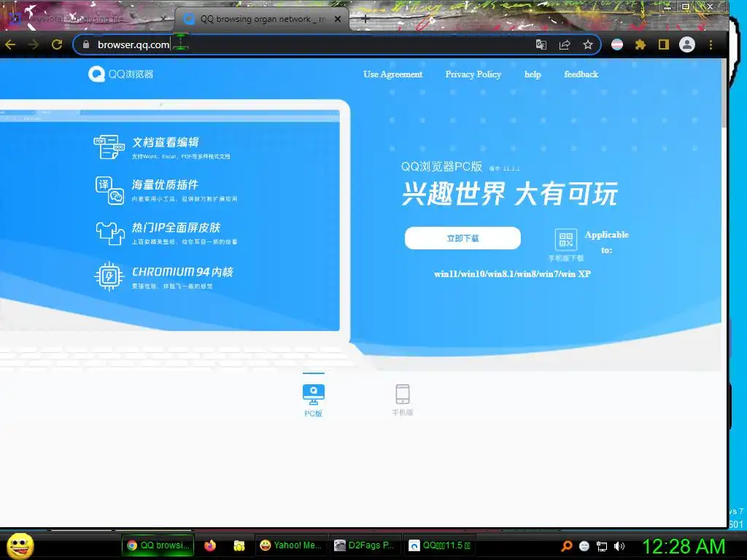Go back with the browser back arrow
Screen dimensions: 747x560
click(x=10, y=44)
